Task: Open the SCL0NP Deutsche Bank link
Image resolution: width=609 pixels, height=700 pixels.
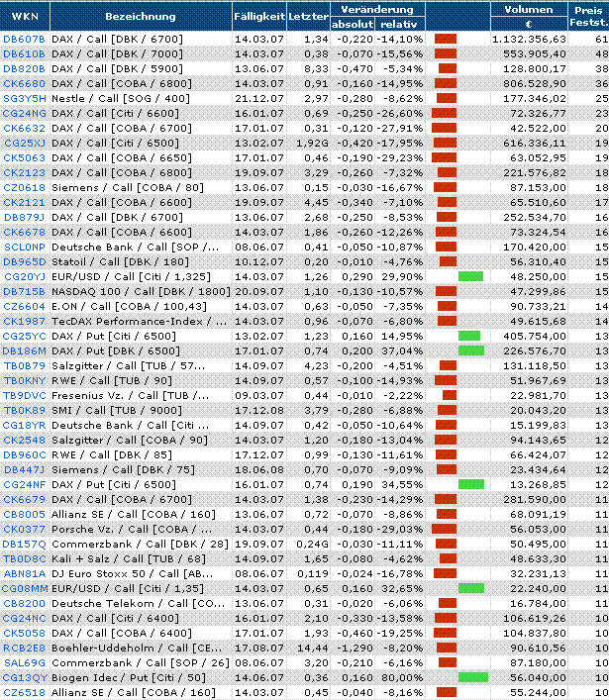Action: click(x=25, y=248)
